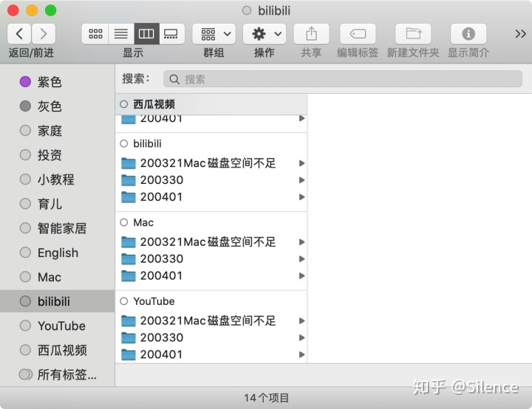The image size is (532, 409).
Task: Expand arrow of 200321Mac磁盘空间不足 in bilibili group
Action: (301, 163)
